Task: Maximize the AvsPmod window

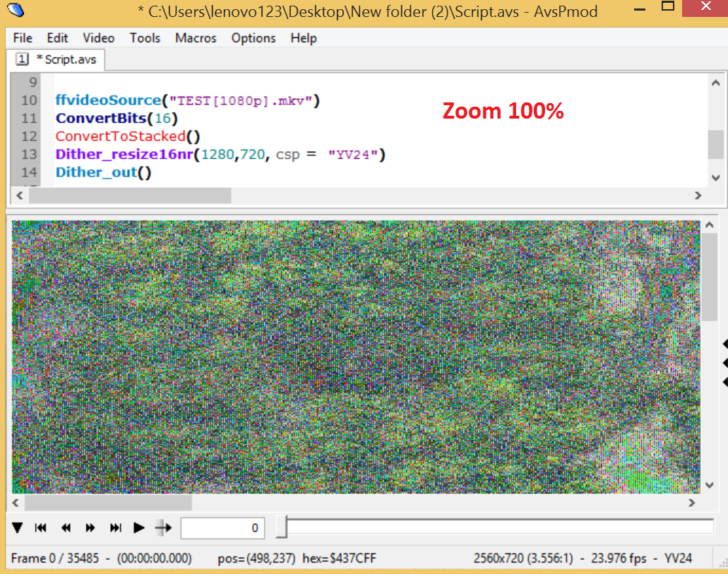Action: click(668, 6)
